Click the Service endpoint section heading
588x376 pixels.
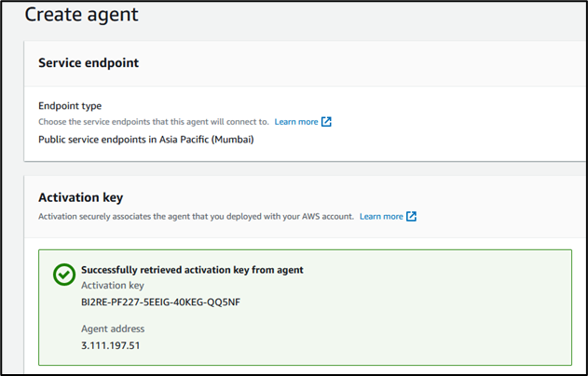click(x=89, y=62)
